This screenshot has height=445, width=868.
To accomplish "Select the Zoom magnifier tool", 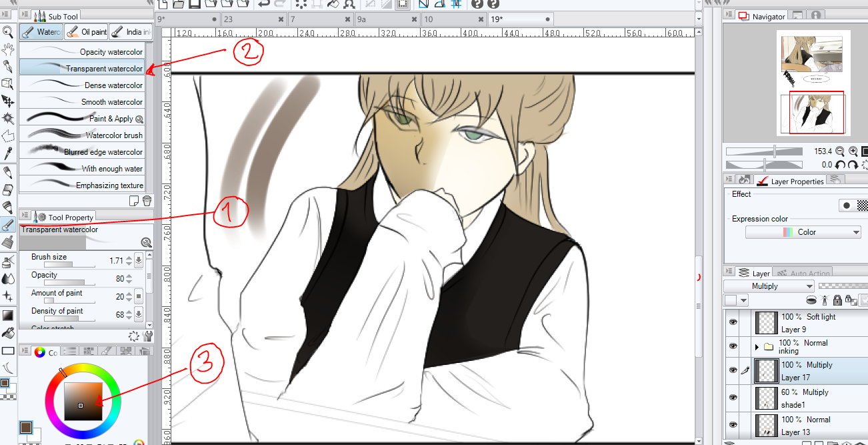I will click(8, 31).
